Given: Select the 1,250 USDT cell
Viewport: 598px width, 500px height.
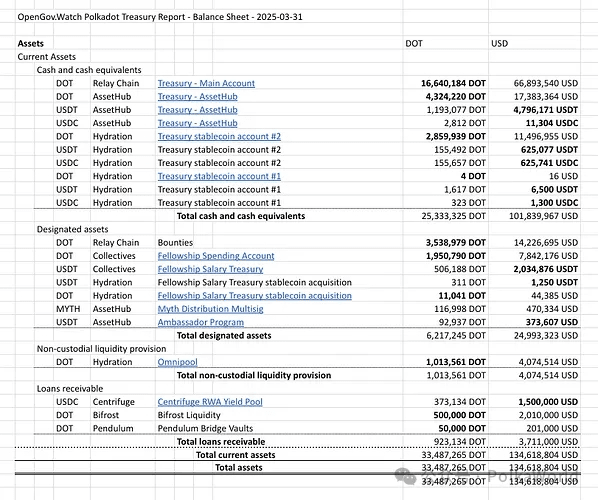Looking at the screenshot, I should 555,283.
